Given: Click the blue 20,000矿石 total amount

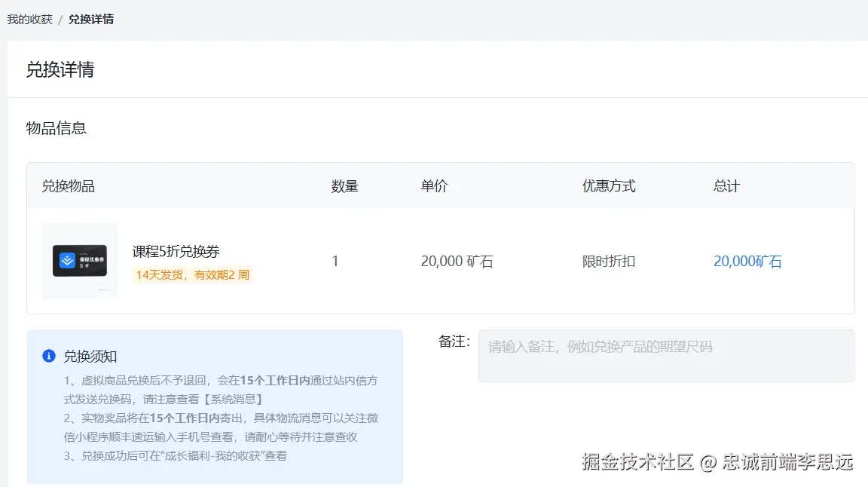Looking at the screenshot, I should [747, 261].
